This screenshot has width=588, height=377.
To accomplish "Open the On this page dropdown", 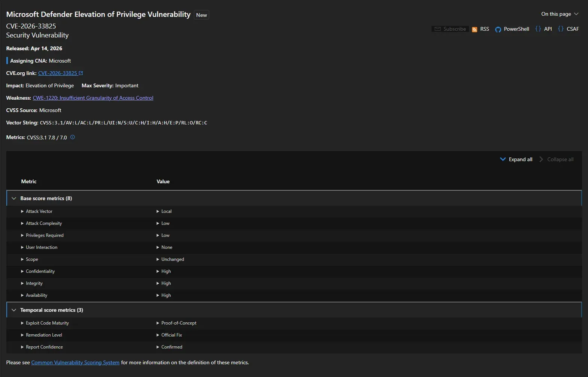I will pos(560,14).
